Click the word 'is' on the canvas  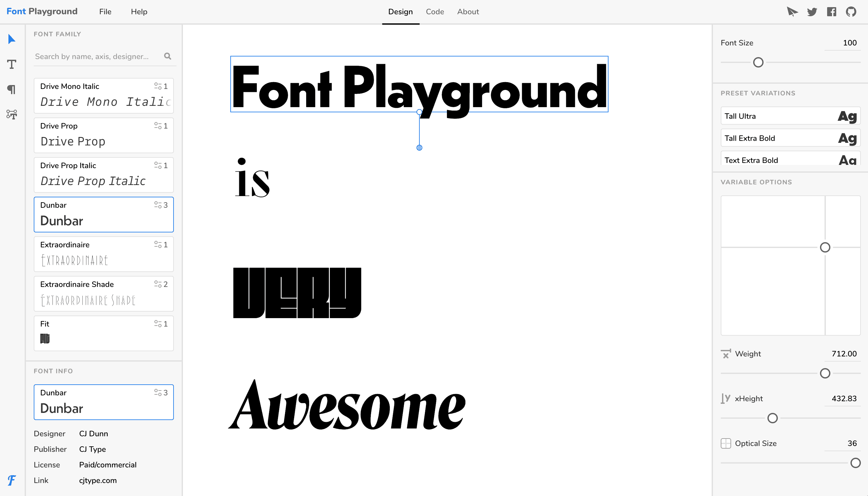(x=252, y=178)
